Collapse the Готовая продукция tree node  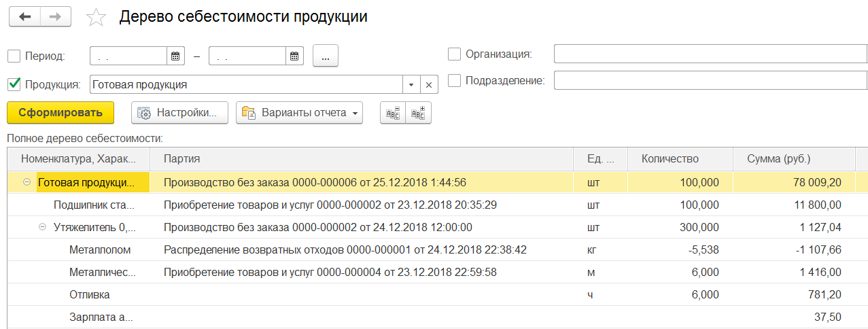coord(27,183)
